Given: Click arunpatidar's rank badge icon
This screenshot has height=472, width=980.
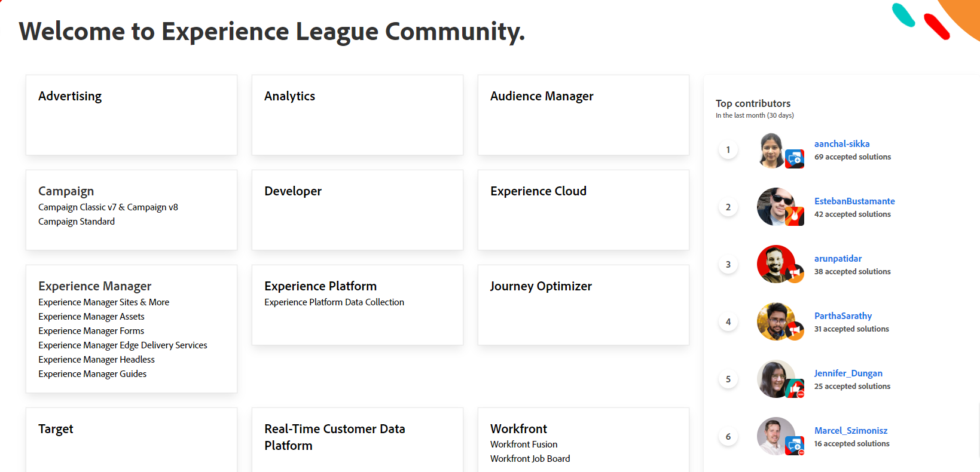Looking at the screenshot, I should (795, 274).
